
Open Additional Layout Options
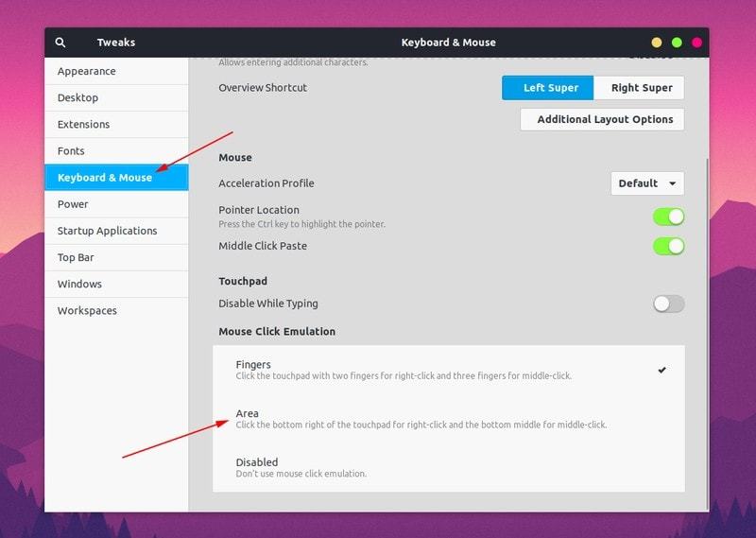point(604,119)
